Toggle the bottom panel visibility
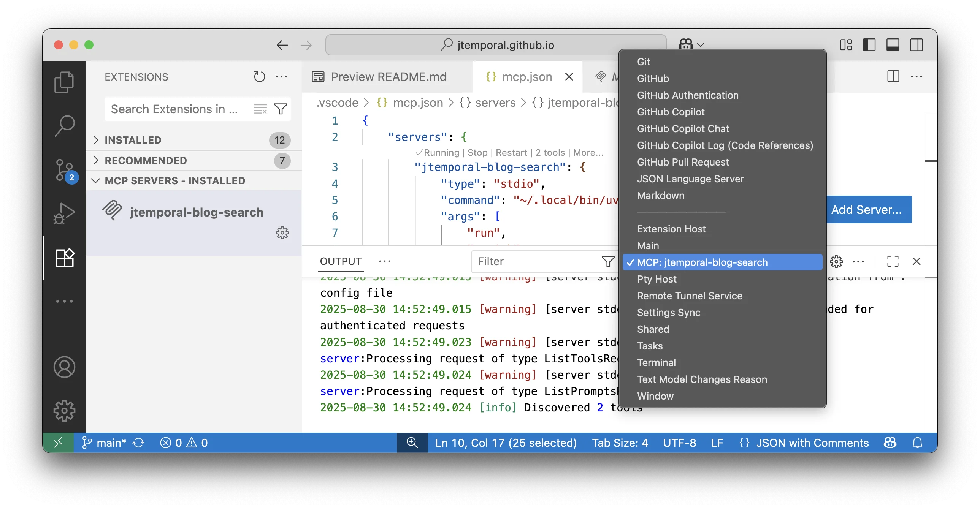Viewport: 980px width, 509px height. coord(893,45)
